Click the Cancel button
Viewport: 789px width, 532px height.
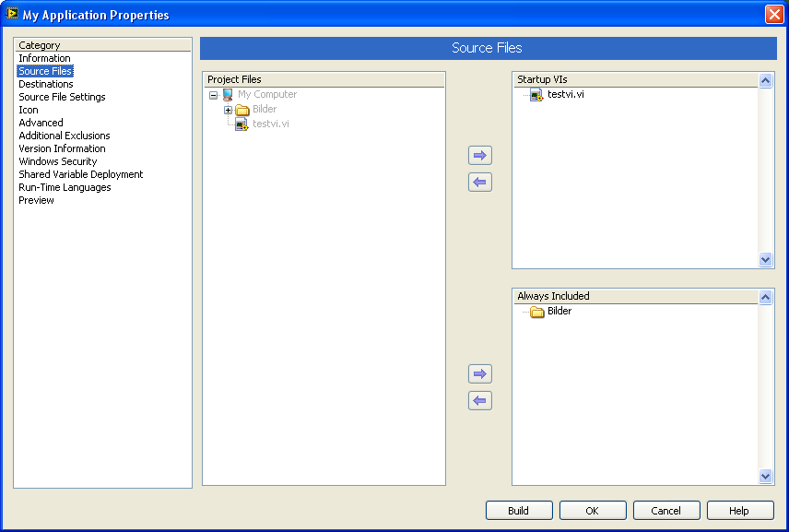click(x=666, y=511)
